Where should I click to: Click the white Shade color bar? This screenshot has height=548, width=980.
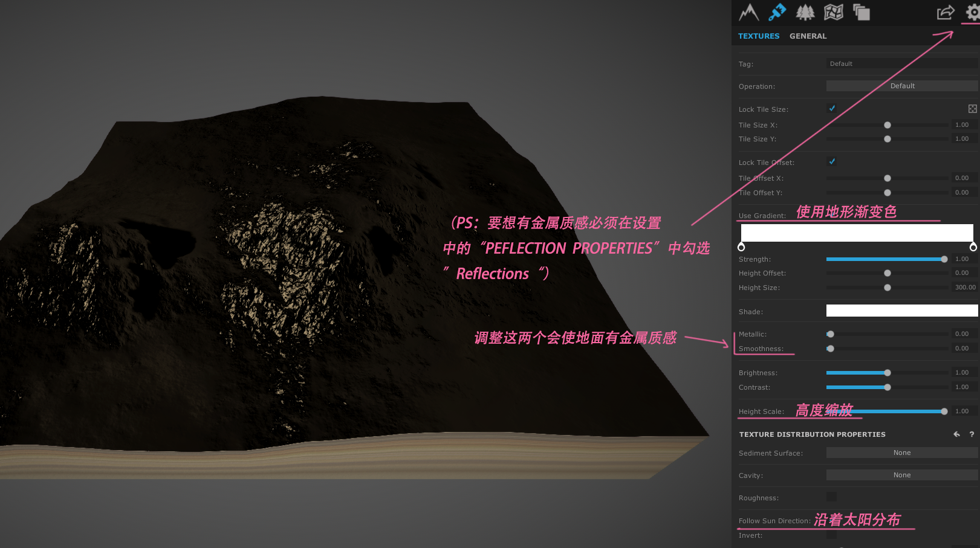901,311
